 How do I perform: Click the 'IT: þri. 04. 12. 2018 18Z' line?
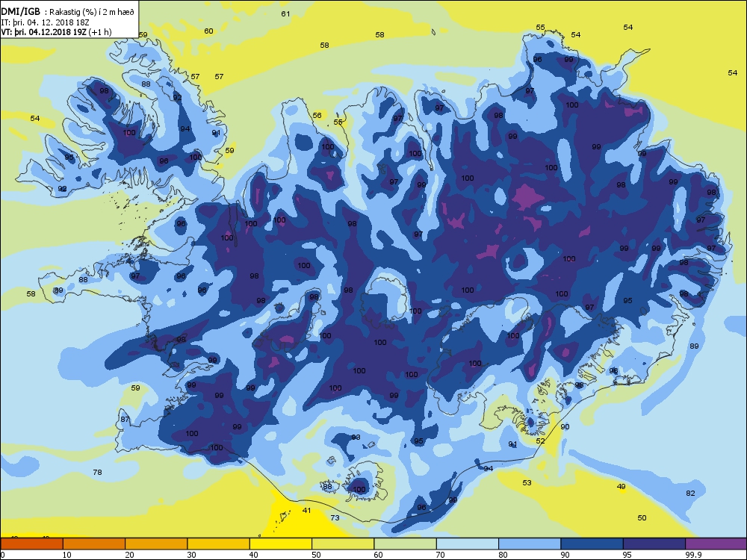[x=46, y=22]
